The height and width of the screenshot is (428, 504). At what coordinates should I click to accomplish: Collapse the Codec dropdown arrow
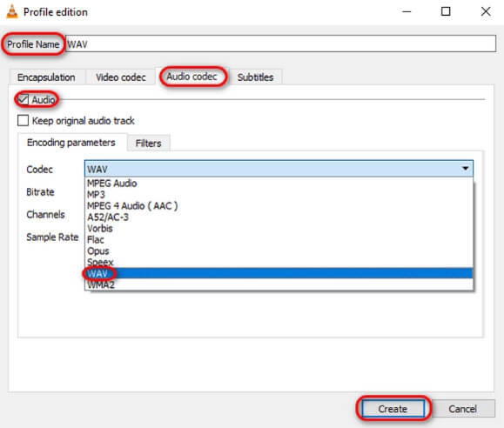coord(465,169)
